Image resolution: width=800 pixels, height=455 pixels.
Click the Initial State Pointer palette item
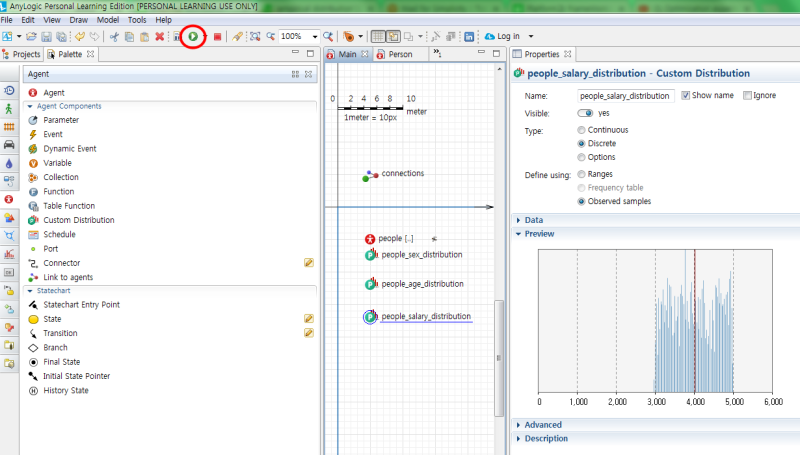click(x=69, y=376)
